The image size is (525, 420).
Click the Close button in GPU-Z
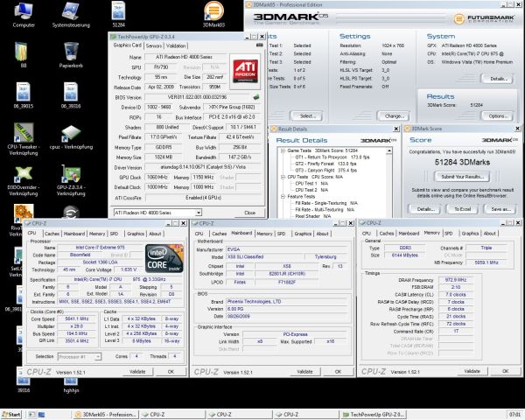point(249,213)
